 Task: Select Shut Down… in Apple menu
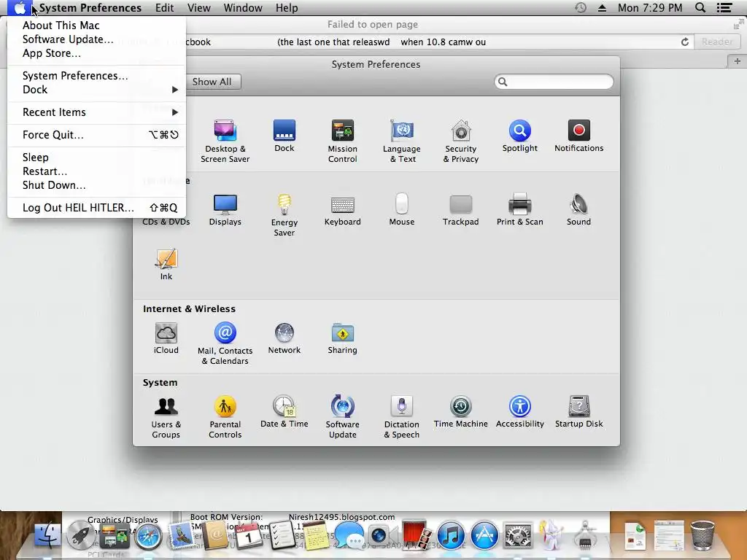96,184
